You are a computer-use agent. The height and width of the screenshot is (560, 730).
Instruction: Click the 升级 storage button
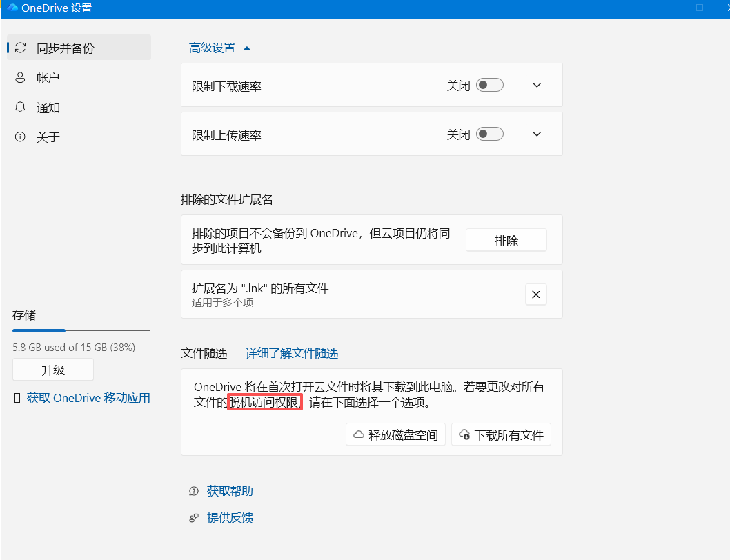[53, 370]
